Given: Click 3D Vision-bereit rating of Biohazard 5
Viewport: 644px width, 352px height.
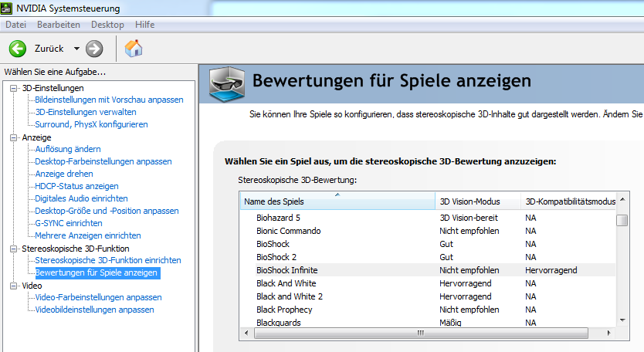Looking at the screenshot, I should point(469,218).
